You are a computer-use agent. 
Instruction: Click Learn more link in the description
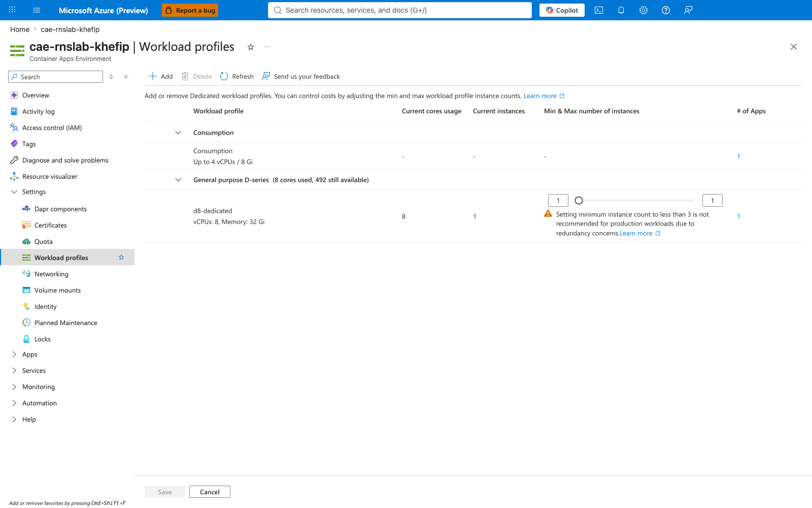[x=544, y=96]
